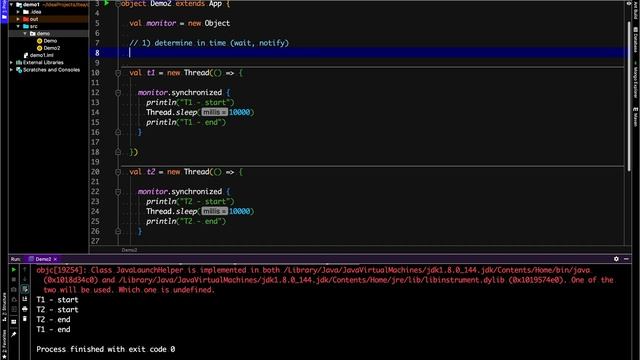The image size is (640, 360).
Task: Click the millis parameter hint on line 14
Action: pos(214,112)
